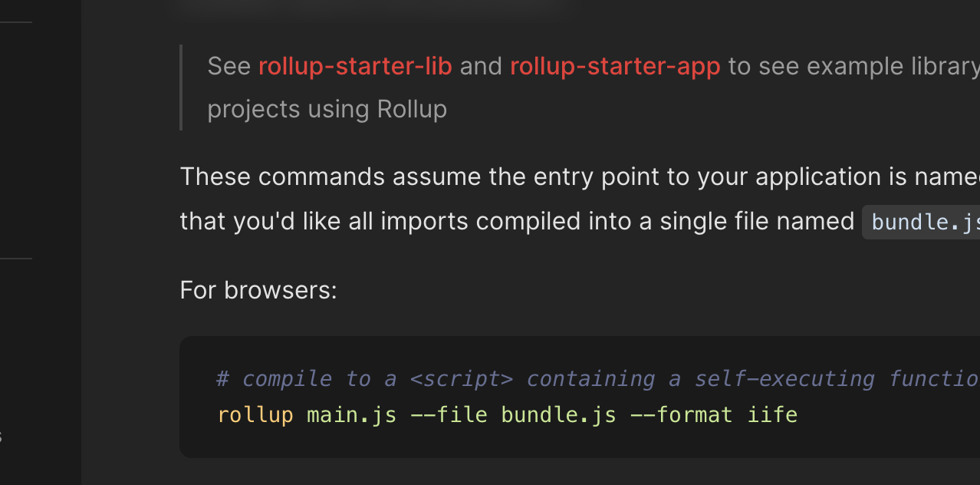Click the --file flag in the command
This screenshot has width=980, height=485.
pyautogui.click(x=449, y=415)
